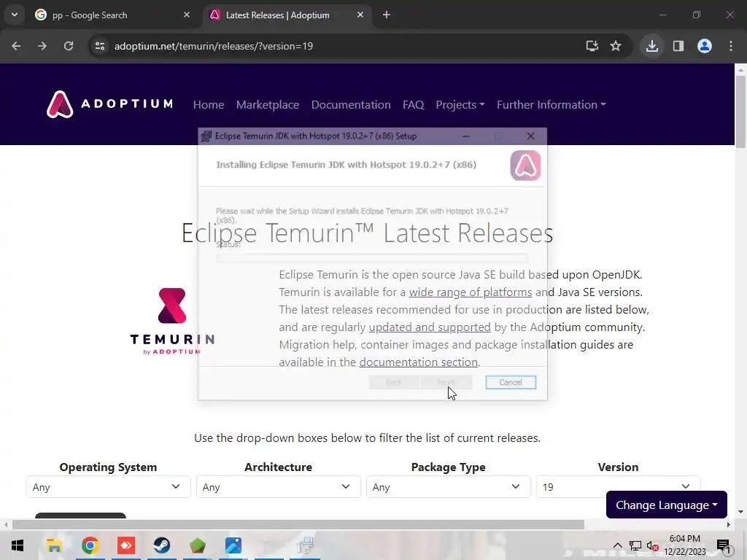Screen dimensions: 747x560
Task: Click the horizontal scrollbar at the page bottom
Action: (298, 525)
